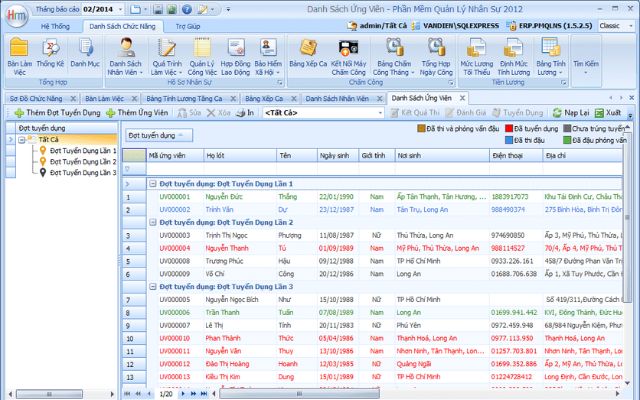Collapse the Tất Cả tree node
Image resolution: width=640 pixels, height=400 pixels.
(x=22, y=140)
